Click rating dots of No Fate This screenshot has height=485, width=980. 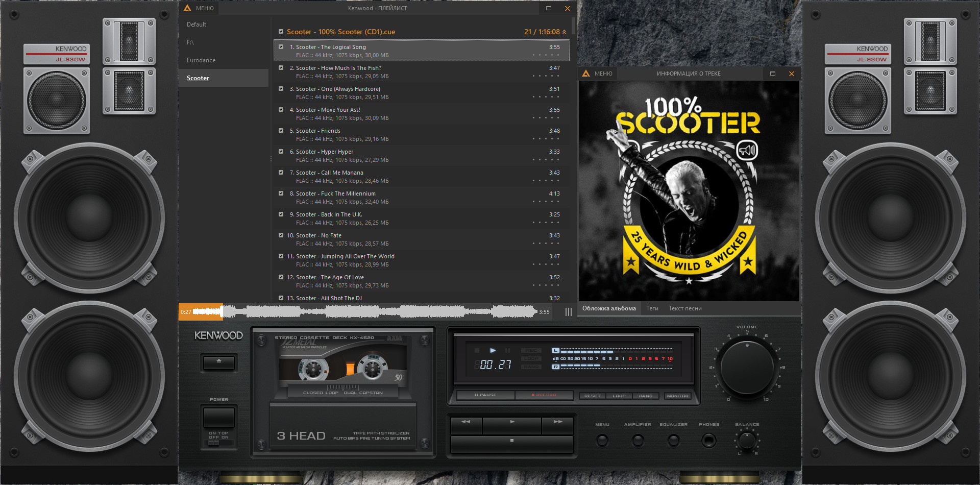pos(546,244)
